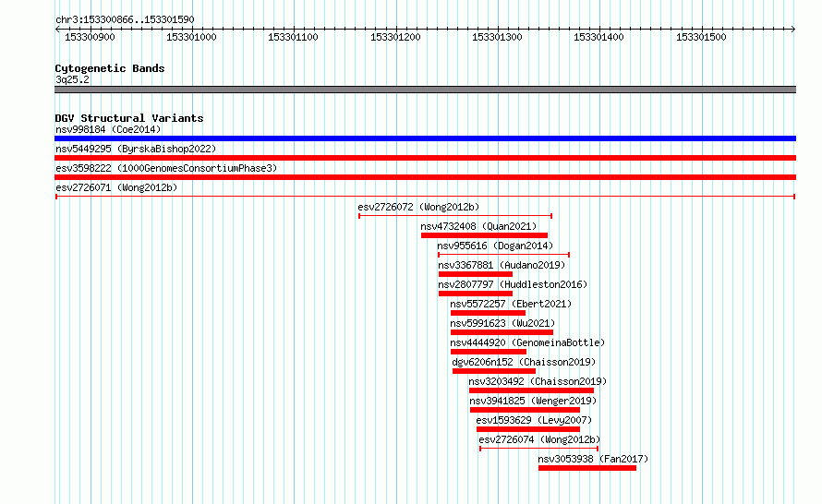Click the nsv5991623 red variant bar
This screenshot has height=504, width=822.
[x=502, y=332]
